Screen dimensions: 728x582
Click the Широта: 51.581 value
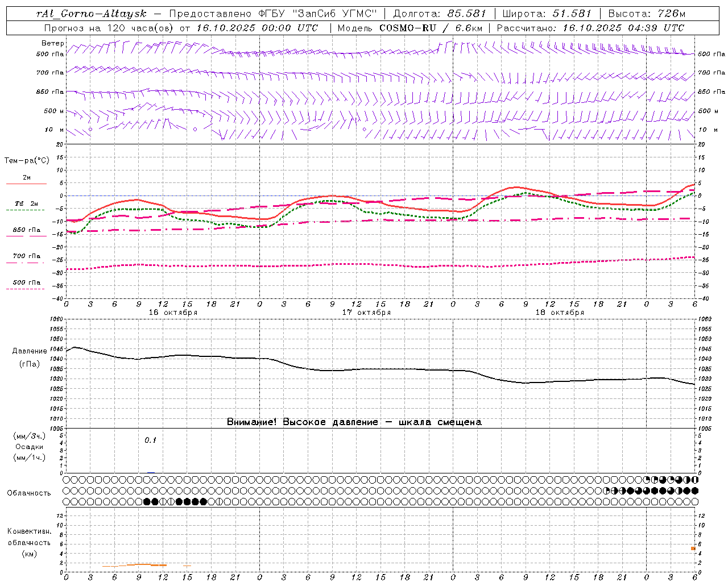(x=548, y=14)
